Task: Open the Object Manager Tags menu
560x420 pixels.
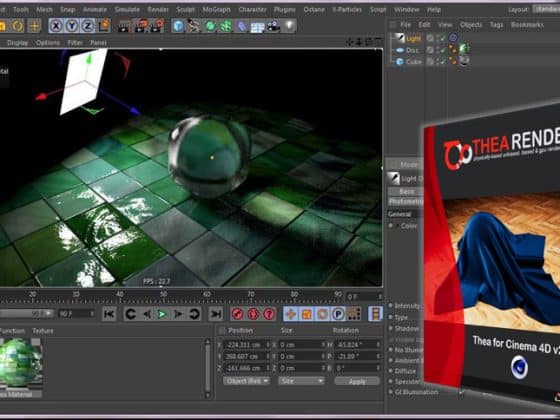Action: [x=496, y=25]
